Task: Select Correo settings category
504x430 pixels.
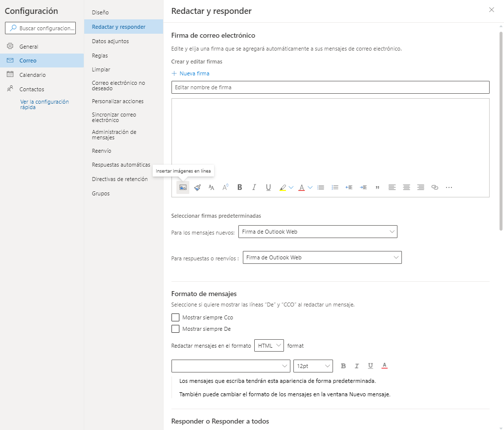Action: [42, 61]
